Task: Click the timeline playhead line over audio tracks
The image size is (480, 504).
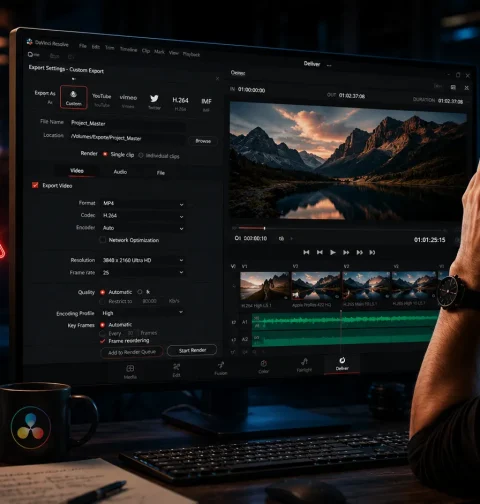Action: click(340, 330)
